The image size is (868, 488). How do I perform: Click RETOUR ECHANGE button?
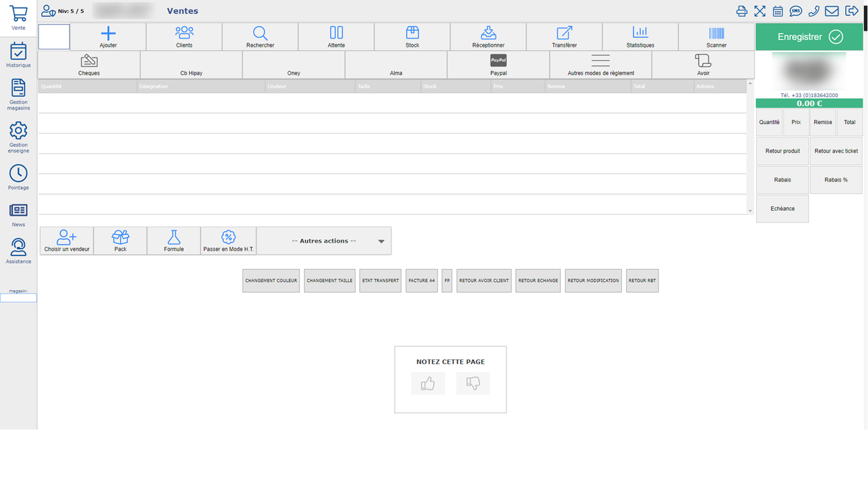[538, 281]
